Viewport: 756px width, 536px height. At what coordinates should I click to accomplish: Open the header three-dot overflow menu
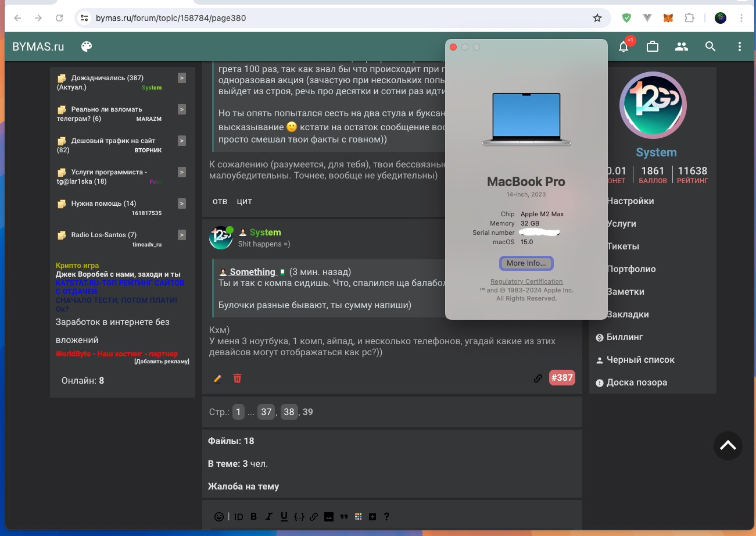(739, 47)
